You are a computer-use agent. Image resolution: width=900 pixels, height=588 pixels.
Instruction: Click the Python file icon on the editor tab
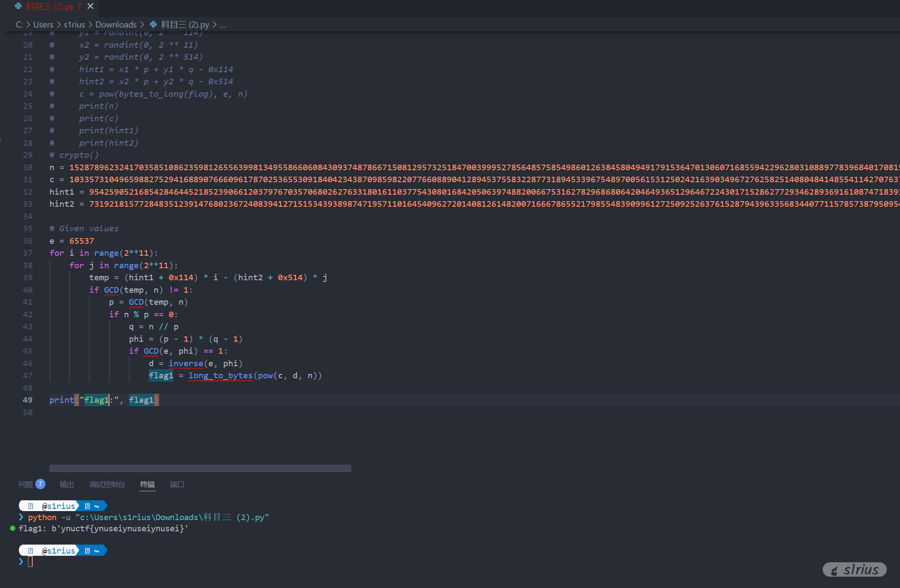point(18,6)
